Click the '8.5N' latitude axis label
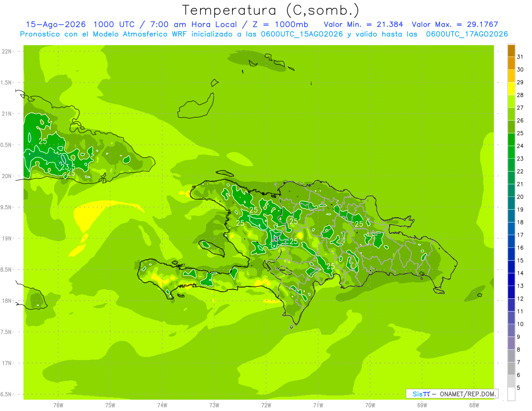 coord(7,270)
